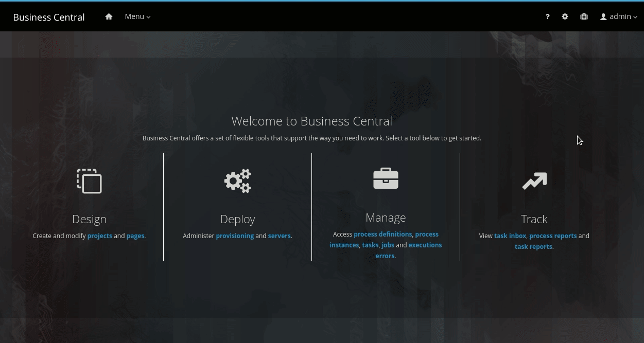This screenshot has height=343, width=644.
Task: Click the user silhouette icon beside admin
Action: 603,16
